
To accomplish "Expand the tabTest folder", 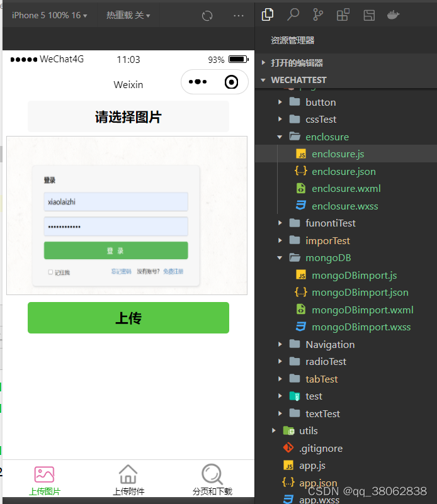I will point(346,379).
